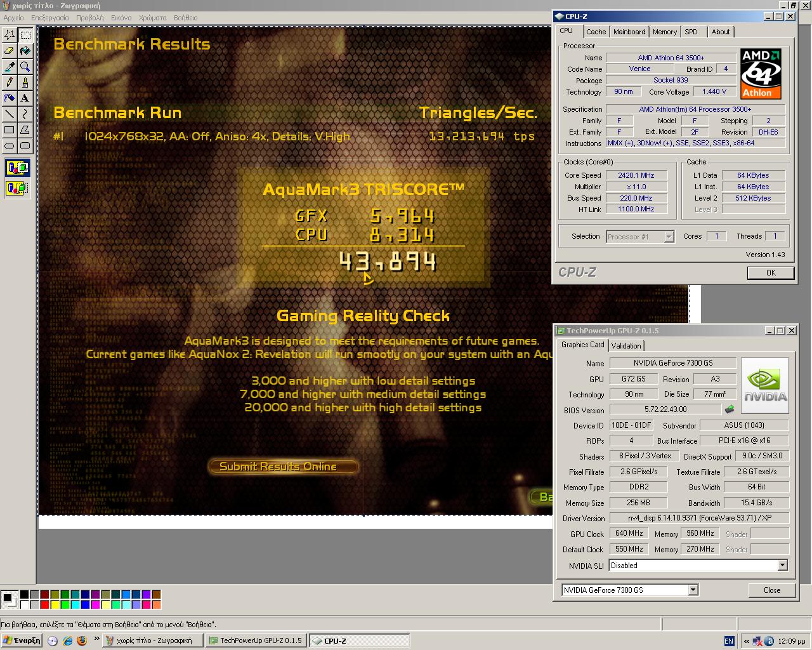Select the Airbrush spray tool
The width and height of the screenshot is (812, 650).
click(x=10, y=98)
